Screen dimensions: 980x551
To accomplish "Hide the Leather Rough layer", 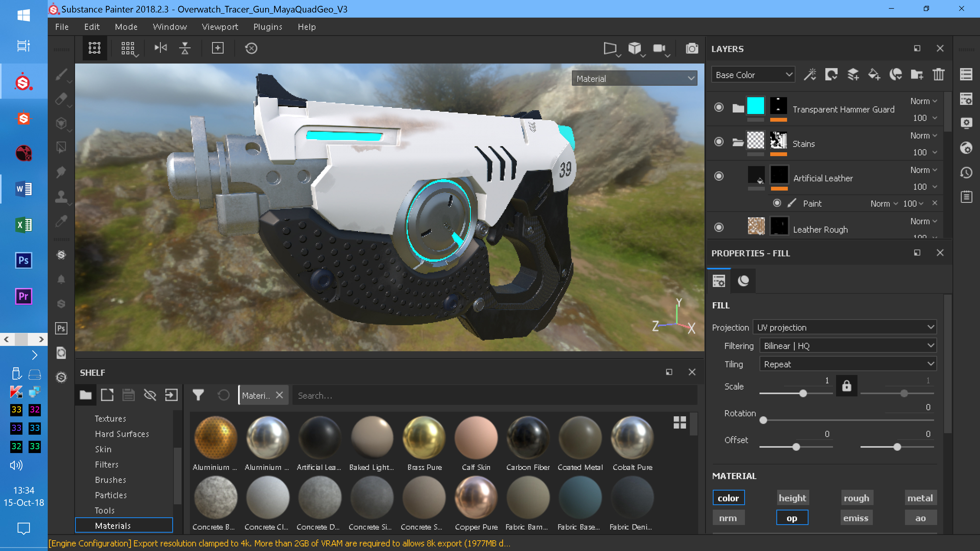I will pos(719,227).
